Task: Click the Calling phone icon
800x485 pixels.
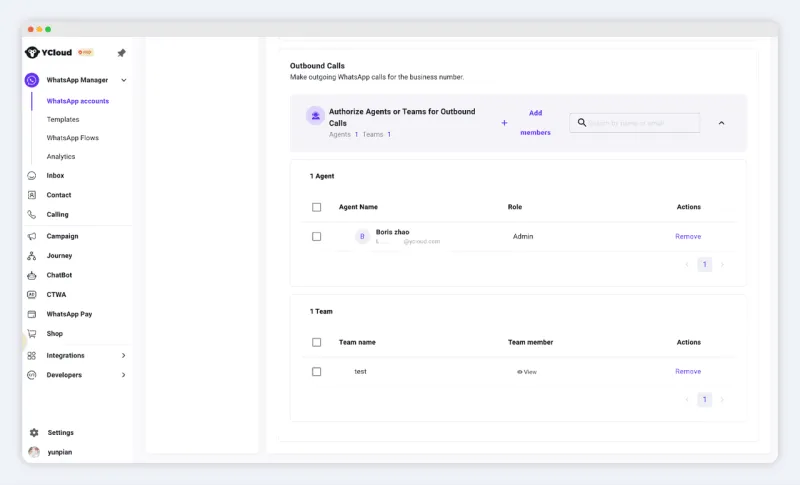Action: click(x=32, y=215)
